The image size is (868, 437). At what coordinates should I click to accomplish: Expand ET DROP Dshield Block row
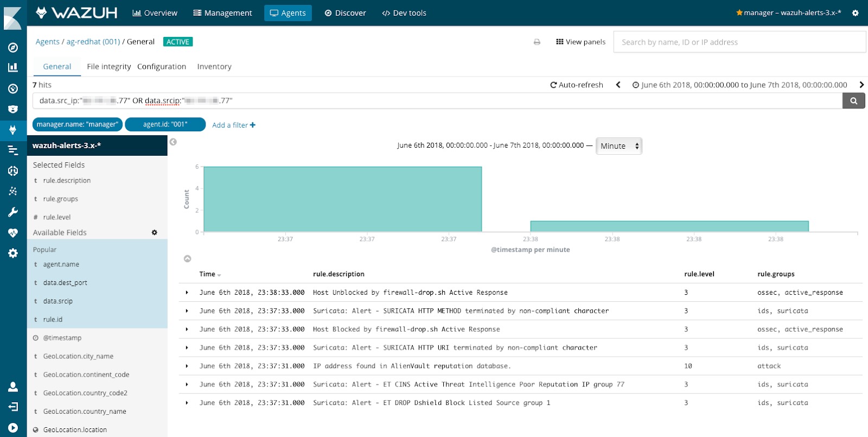tap(187, 403)
